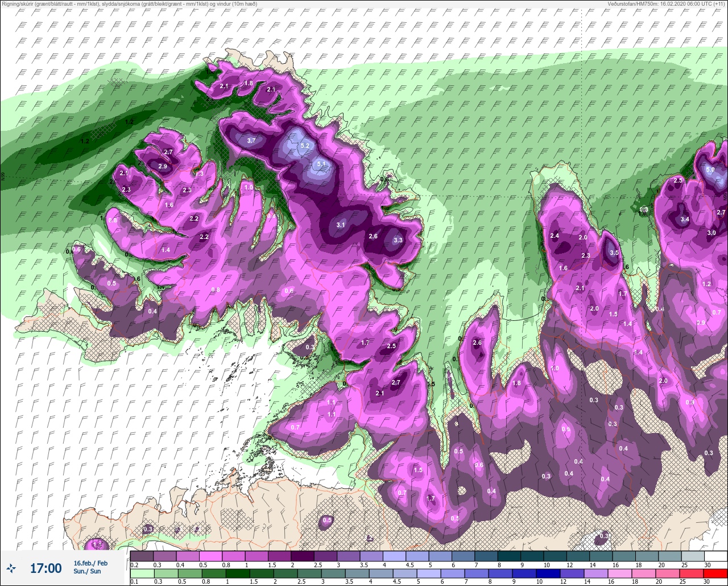Click the 0.1 label under the lower legend row
Image resolution: width=728 pixels, height=586 pixels.
pos(134,581)
